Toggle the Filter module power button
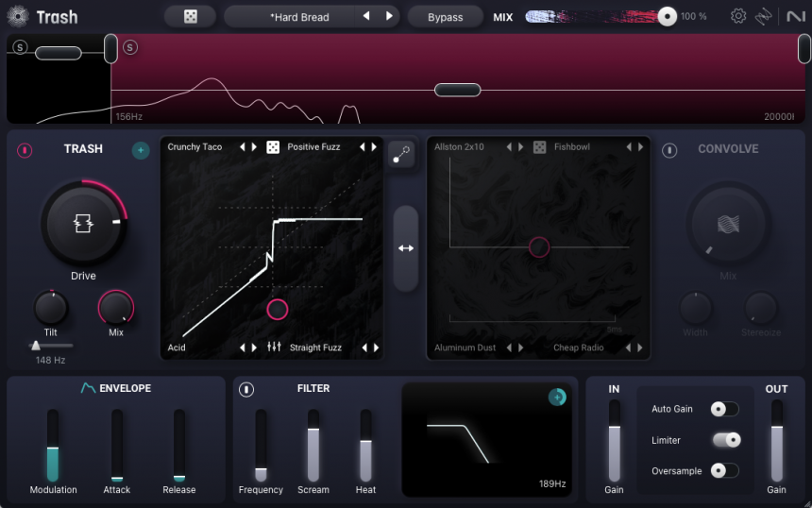Image resolution: width=812 pixels, height=508 pixels. [x=246, y=389]
